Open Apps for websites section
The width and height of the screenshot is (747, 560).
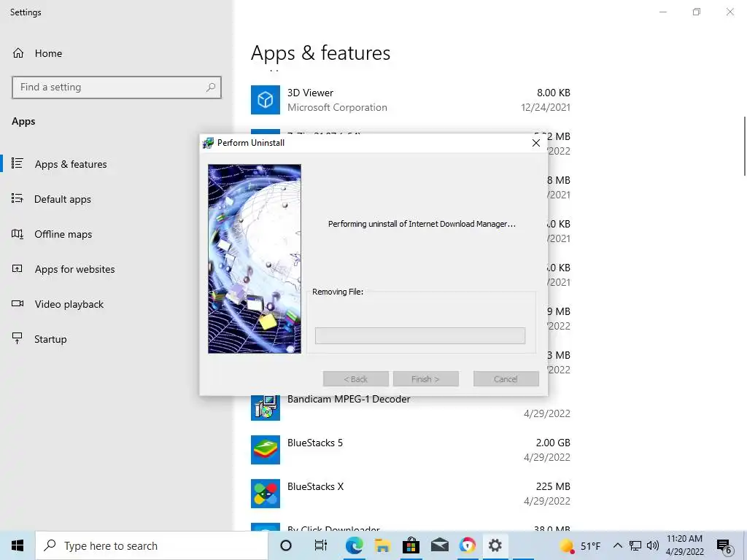[x=75, y=269]
